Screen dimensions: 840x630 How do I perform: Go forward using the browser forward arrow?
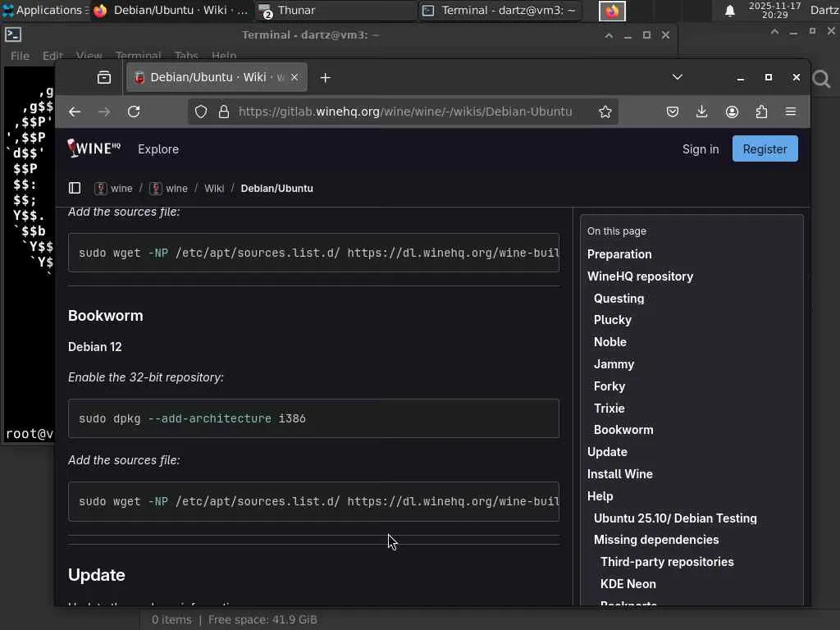tap(104, 112)
